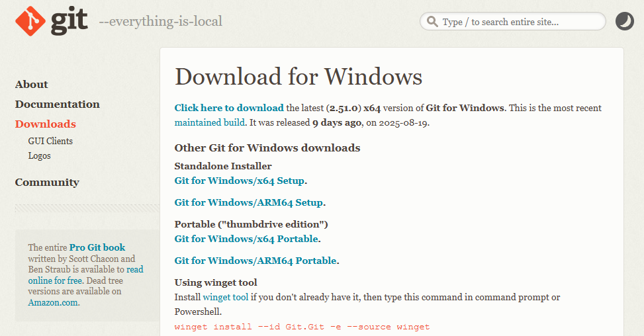Open the 'winget tool' link
This screenshot has height=336, width=644.
(x=226, y=297)
